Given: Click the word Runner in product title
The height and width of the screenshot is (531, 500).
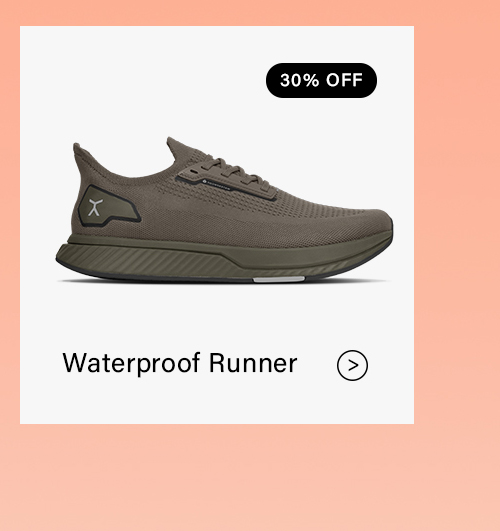Looking at the screenshot, I should click(x=253, y=363).
